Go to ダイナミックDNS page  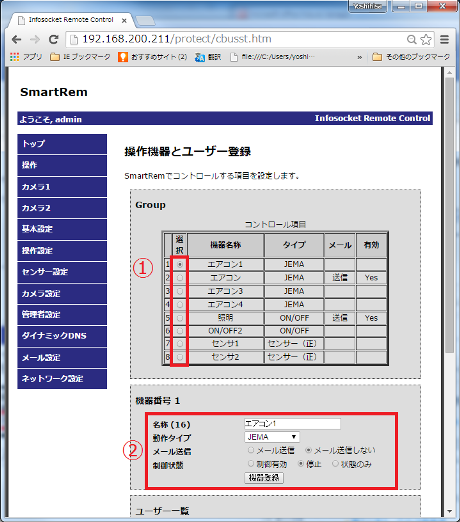[62, 336]
